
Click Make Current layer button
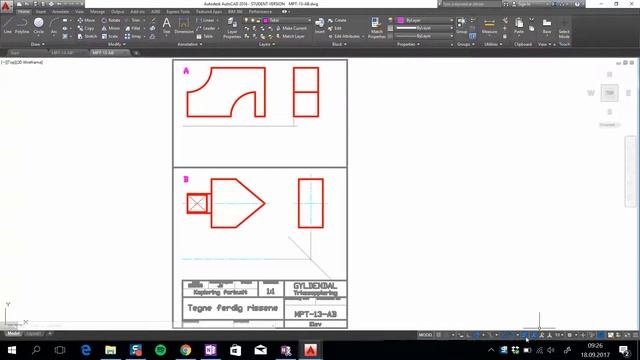point(291,28)
